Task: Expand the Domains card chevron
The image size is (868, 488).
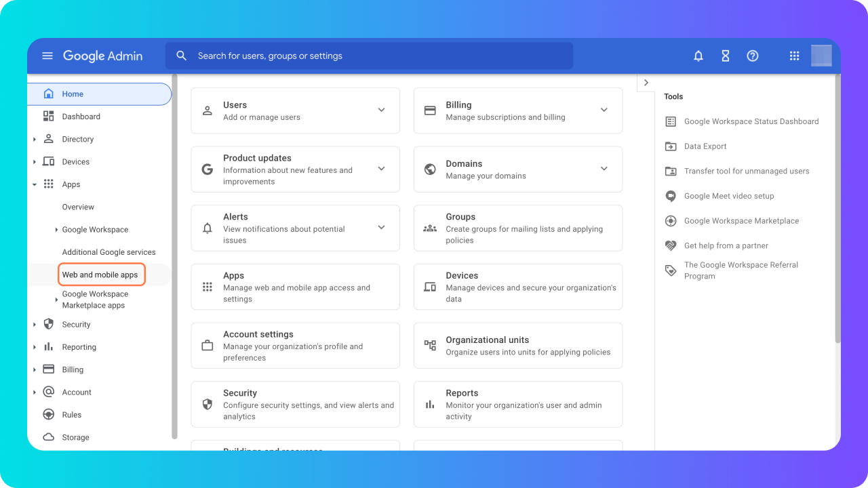Action: [x=604, y=169]
